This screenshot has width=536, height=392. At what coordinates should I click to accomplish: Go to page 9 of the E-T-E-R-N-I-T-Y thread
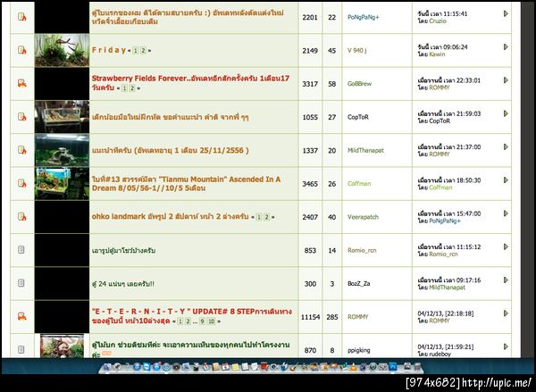pyautogui.click(x=203, y=321)
